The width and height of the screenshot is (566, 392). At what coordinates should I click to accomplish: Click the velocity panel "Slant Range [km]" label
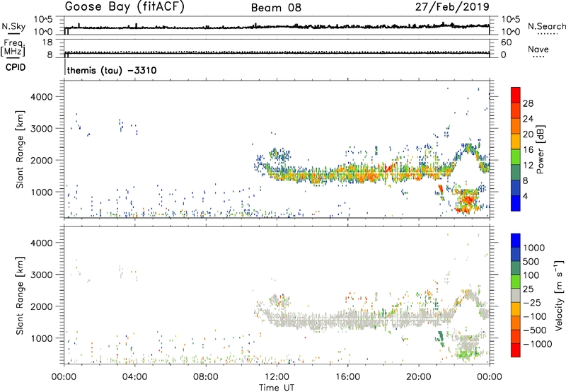21,295
